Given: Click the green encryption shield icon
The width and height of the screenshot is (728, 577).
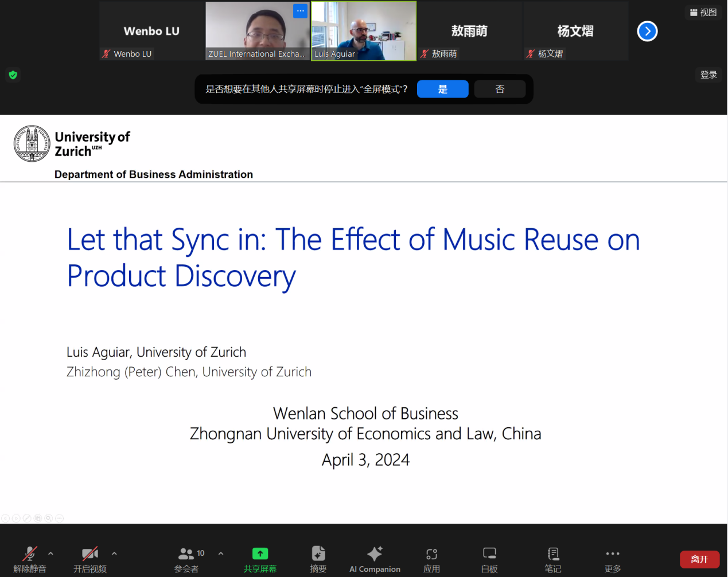Looking at the screenshot, I should click(13, 75).
